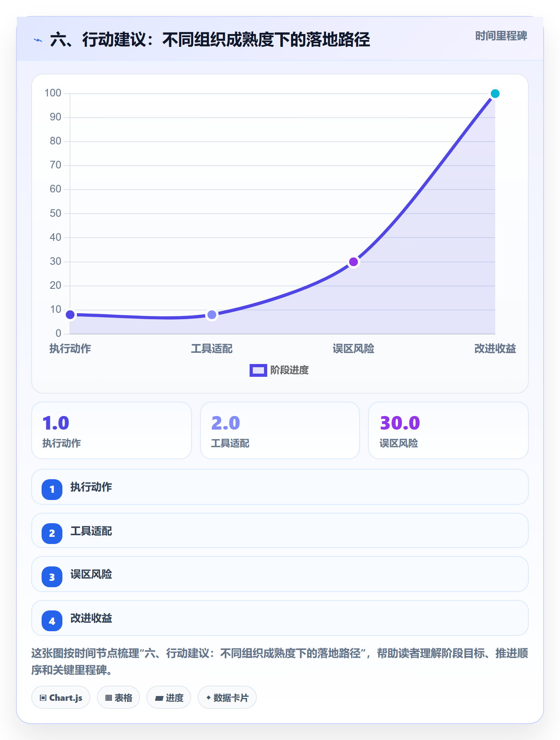Click the 1.0 value in the stat card
Image resolution: width=560 pixels, height=740 pixels.
pos(56,423)
